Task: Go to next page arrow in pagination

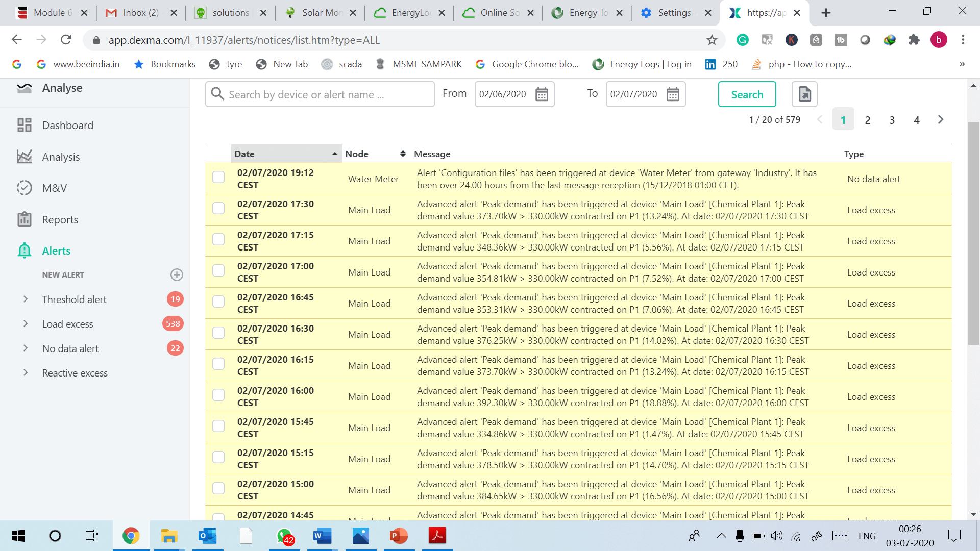Action: click(x=941, y=120)
